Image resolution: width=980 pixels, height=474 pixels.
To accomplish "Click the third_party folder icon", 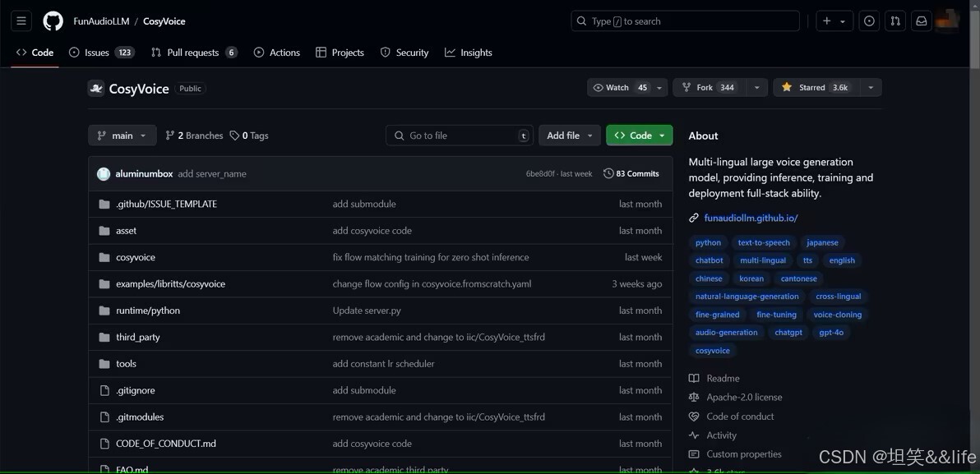I will [x=104, y=338].
